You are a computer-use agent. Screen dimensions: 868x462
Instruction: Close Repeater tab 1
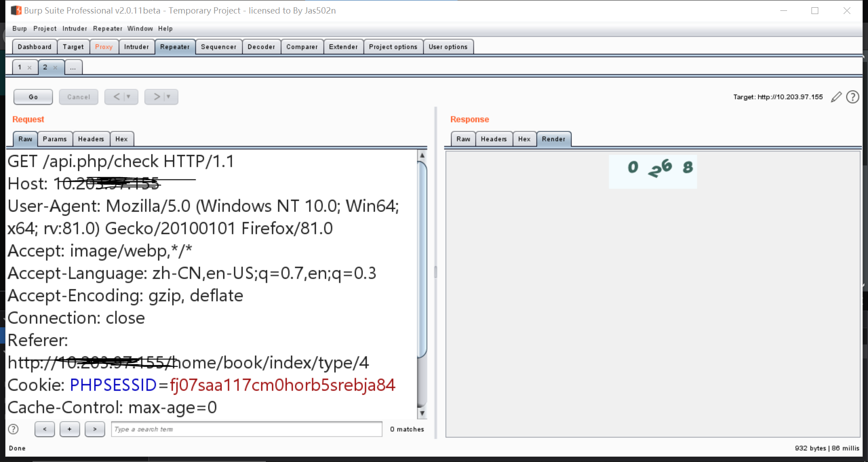(29, 67)
